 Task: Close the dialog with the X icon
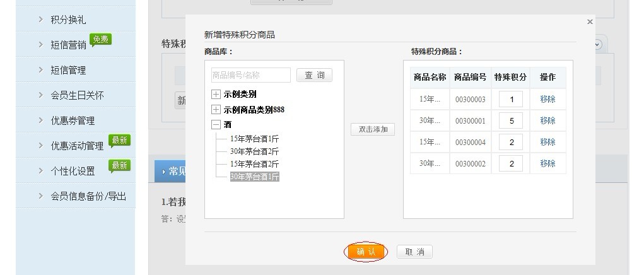590,22
